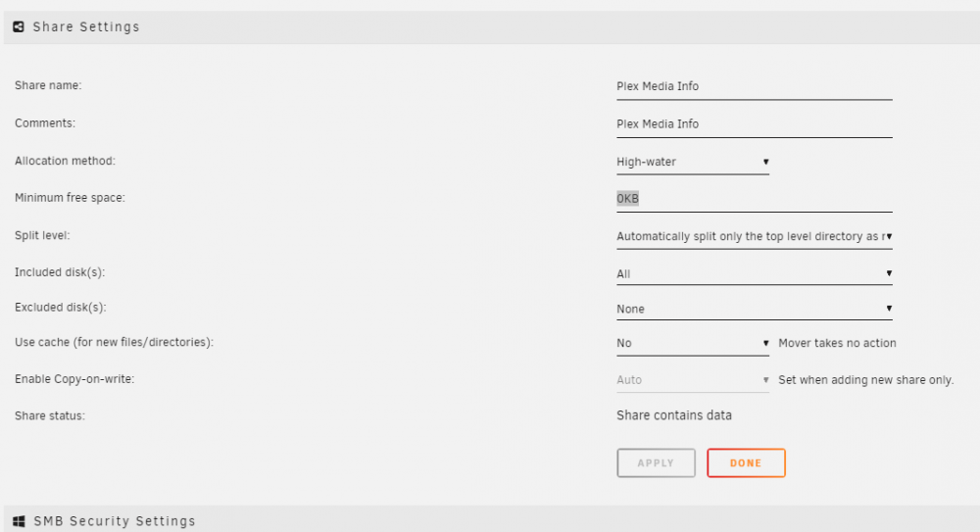The width and height of the screenshot is (980, 532).
Task: Click the Minimum free space 0KB field
Action: [755, 199]
